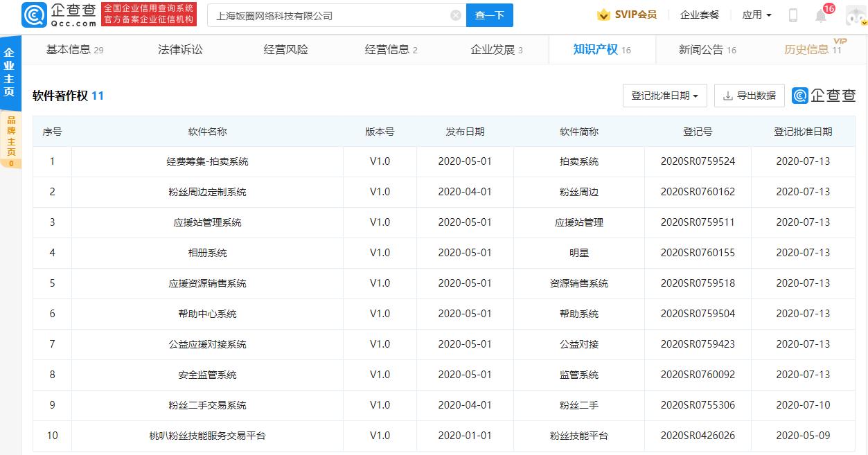Click the 导出数据 export button
Screen dimensions: 868x455
tap(749, 96)
